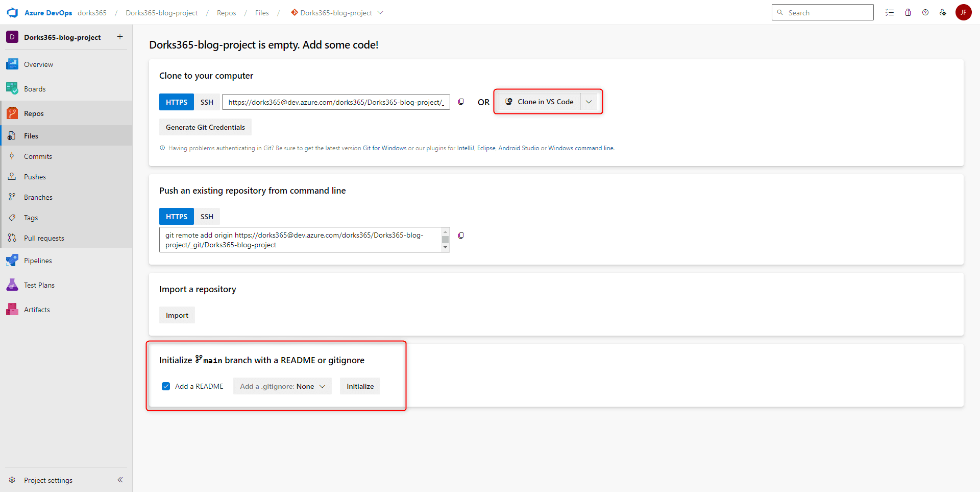Open the Marketplace shopping bag icon
The height and width of the screenshot is (492, 980).
click(x=908, y=13)
